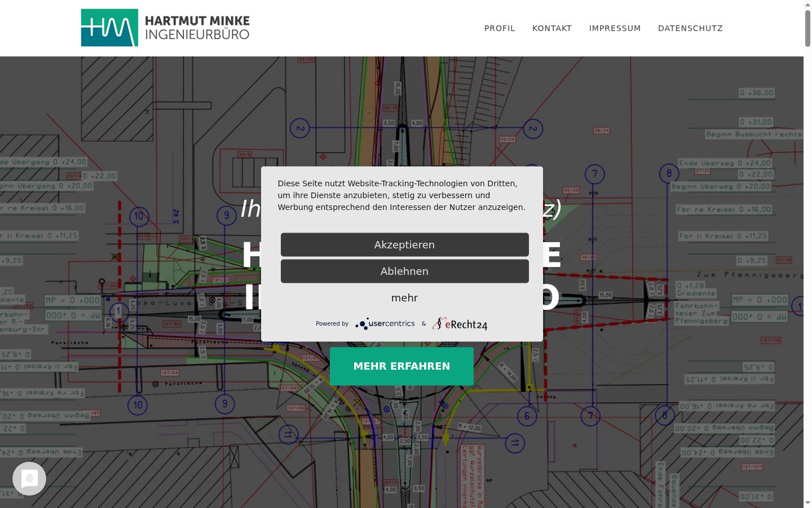Open the eRecht24 logo link
The image size is (812, 508).
click(460, 324)
